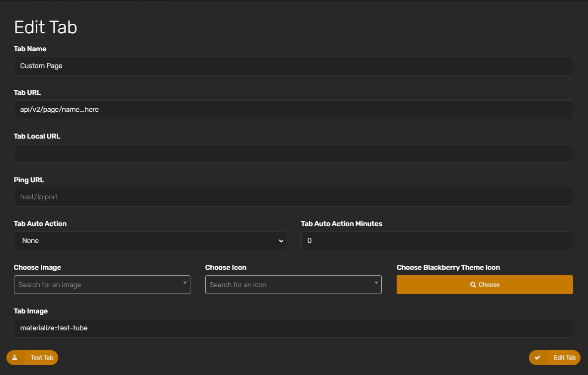Click the Tab Name label
The width and height of the screenshot is (588, 375).
(30, 49)
